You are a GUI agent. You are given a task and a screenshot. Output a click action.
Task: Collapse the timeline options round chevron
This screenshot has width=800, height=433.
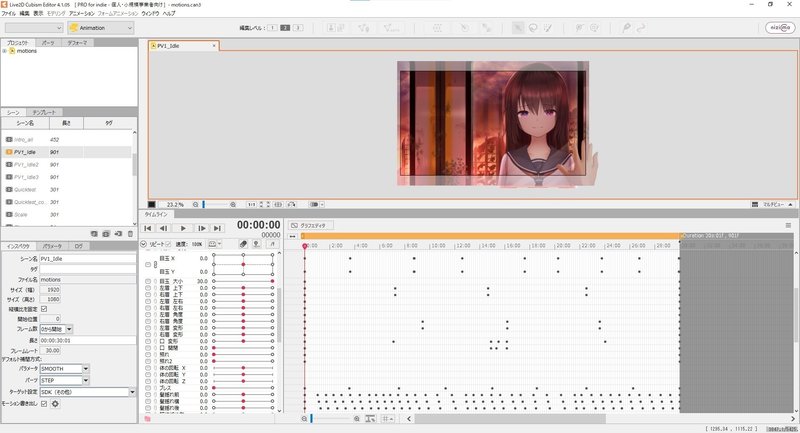[x=143, y=244]
